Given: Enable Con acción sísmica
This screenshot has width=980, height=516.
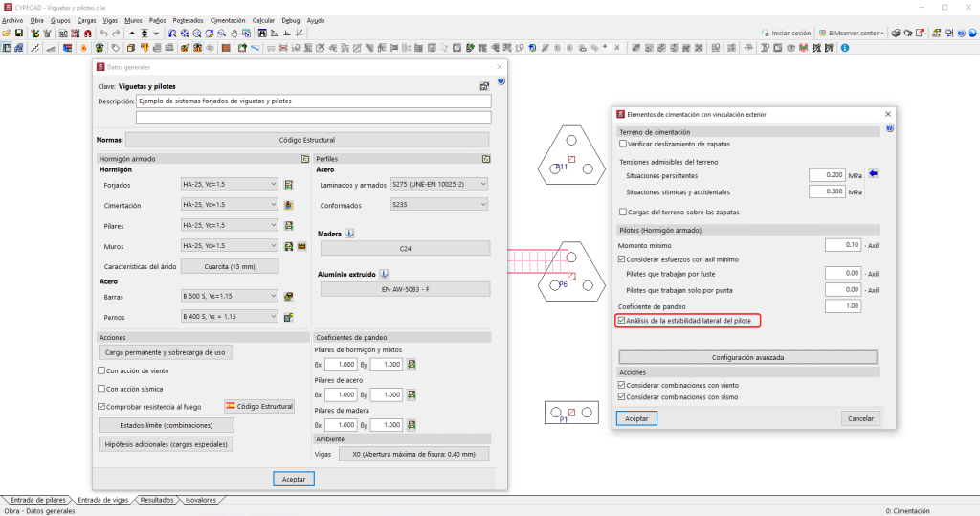Looking at the screenshot, I should tap(101, 389).
